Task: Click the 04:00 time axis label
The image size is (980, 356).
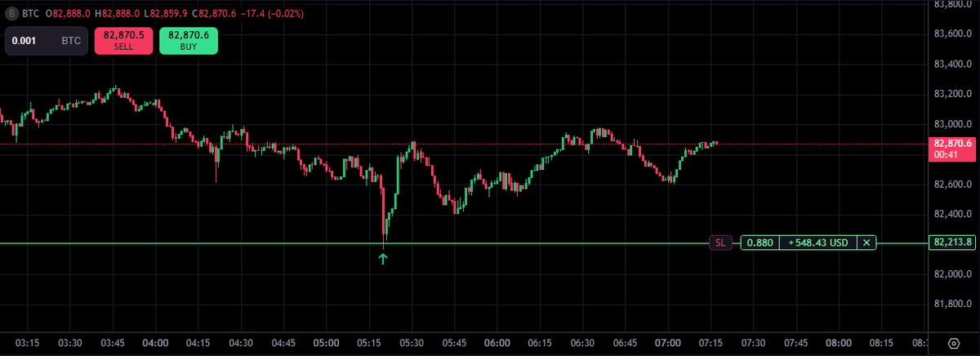Action: click(155, 343)
